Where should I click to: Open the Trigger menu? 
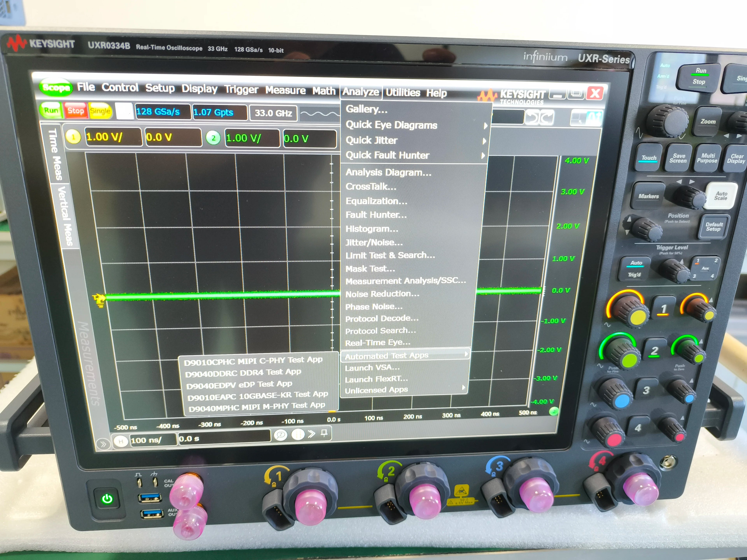tap(241, 89)
